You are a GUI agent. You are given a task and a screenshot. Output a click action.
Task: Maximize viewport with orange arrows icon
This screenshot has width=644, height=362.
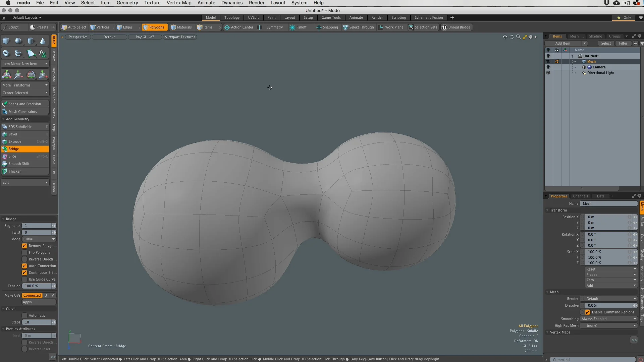tap(525, 37)
